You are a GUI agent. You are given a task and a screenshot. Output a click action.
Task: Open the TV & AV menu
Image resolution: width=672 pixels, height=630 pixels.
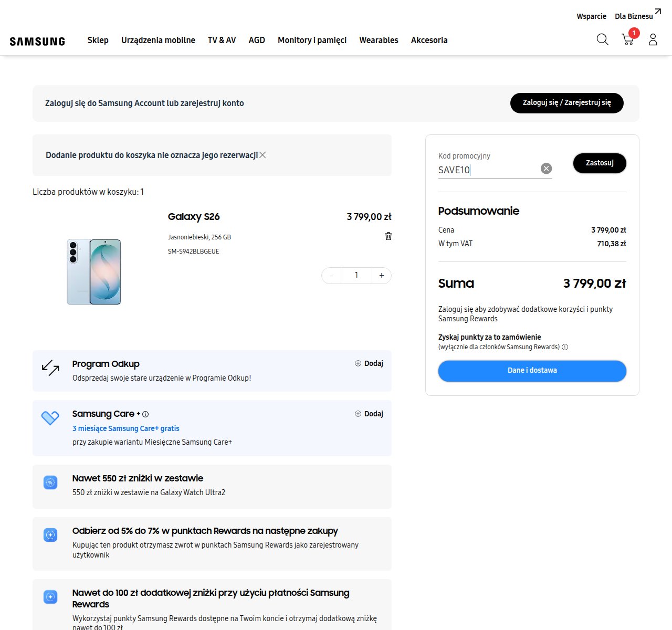(x=222, y=40)
